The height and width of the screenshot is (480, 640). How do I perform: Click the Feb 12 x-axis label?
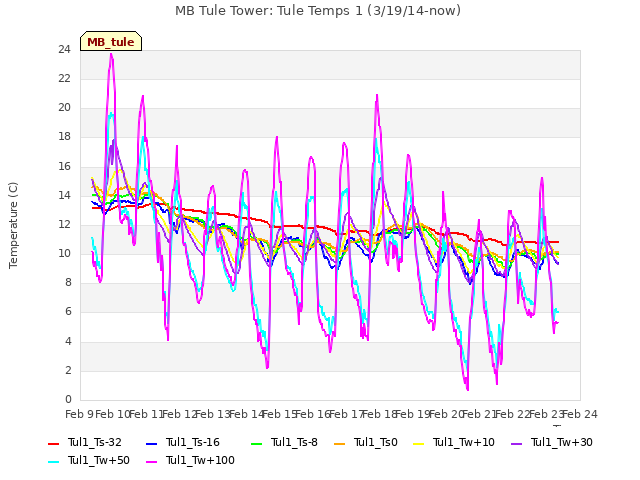(x=179, y=414)
